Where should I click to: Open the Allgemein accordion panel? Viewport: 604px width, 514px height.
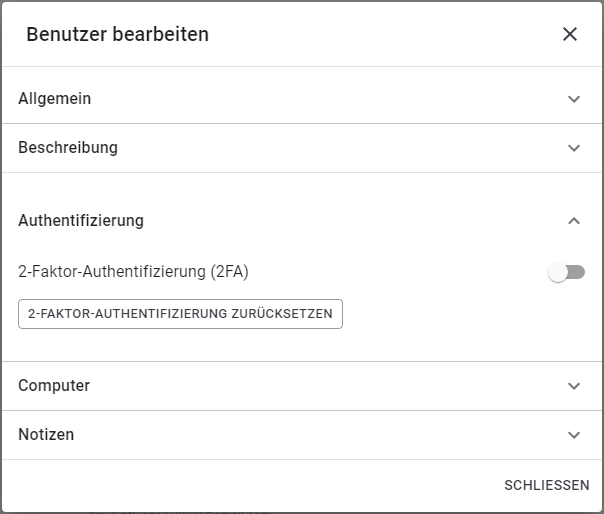[55, 99]
